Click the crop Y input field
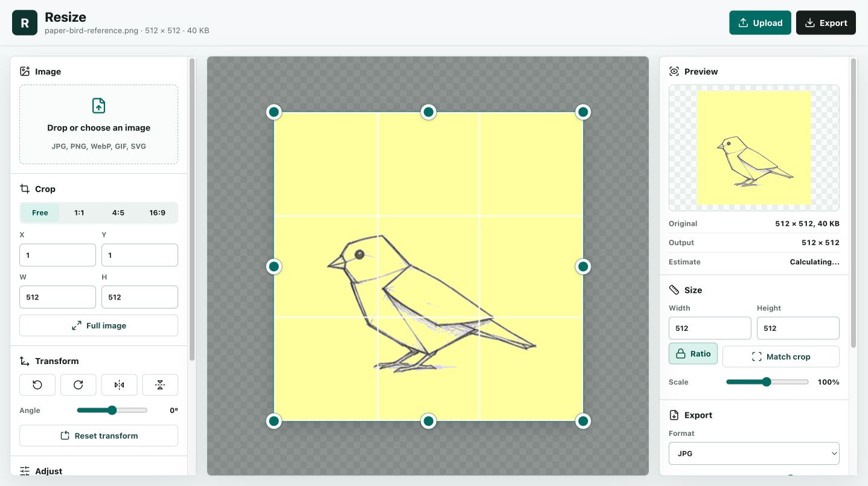Viewport: 868px width, 486px height. tap(140, 255)
